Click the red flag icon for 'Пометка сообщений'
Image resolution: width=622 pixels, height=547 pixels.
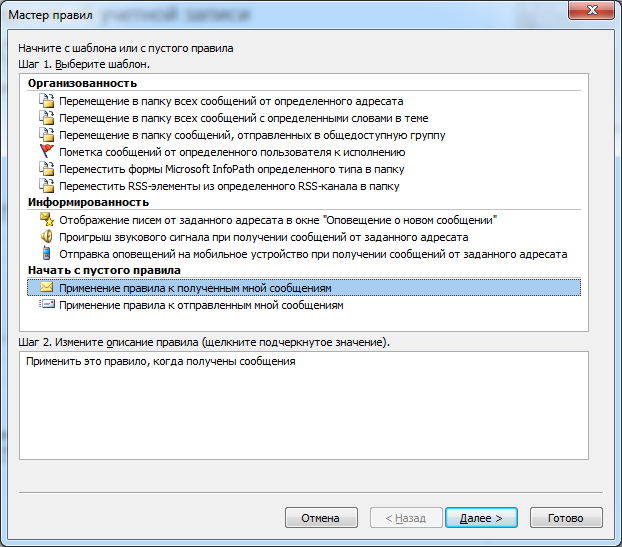(x=46, y=152)
